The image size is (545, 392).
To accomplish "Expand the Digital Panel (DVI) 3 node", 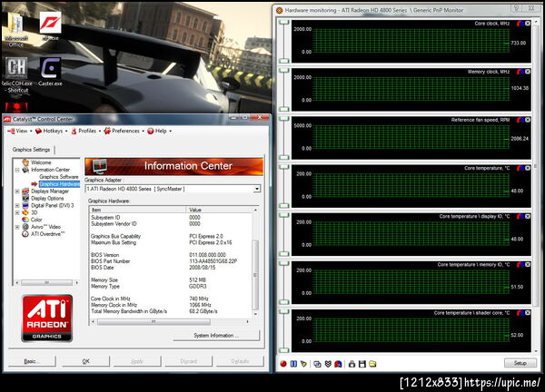I will coord(17,206).
